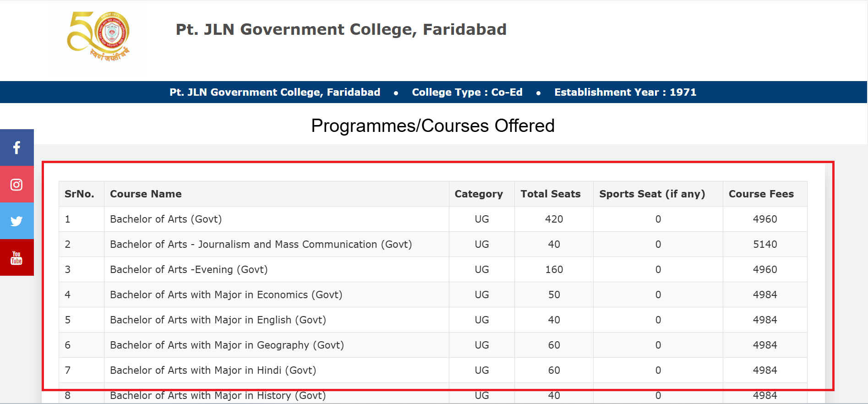Select the Major in Geography course row

pos(227,345)
